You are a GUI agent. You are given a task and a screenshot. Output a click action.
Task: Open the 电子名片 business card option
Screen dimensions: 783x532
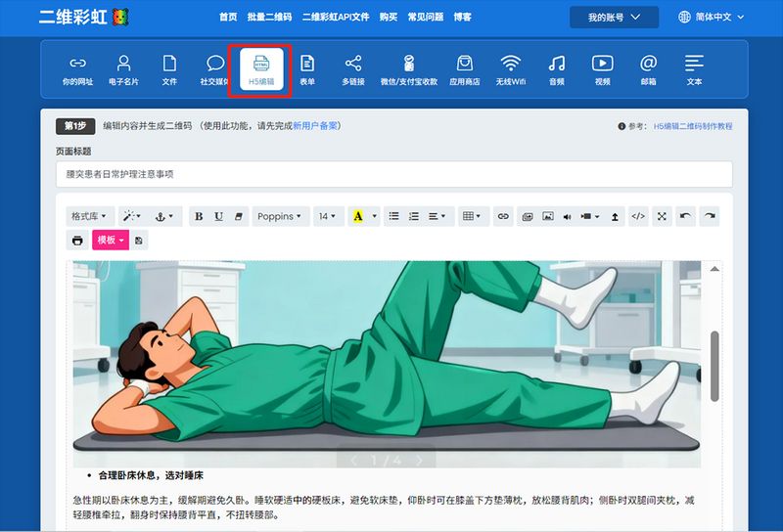click(x=123, y=69)
